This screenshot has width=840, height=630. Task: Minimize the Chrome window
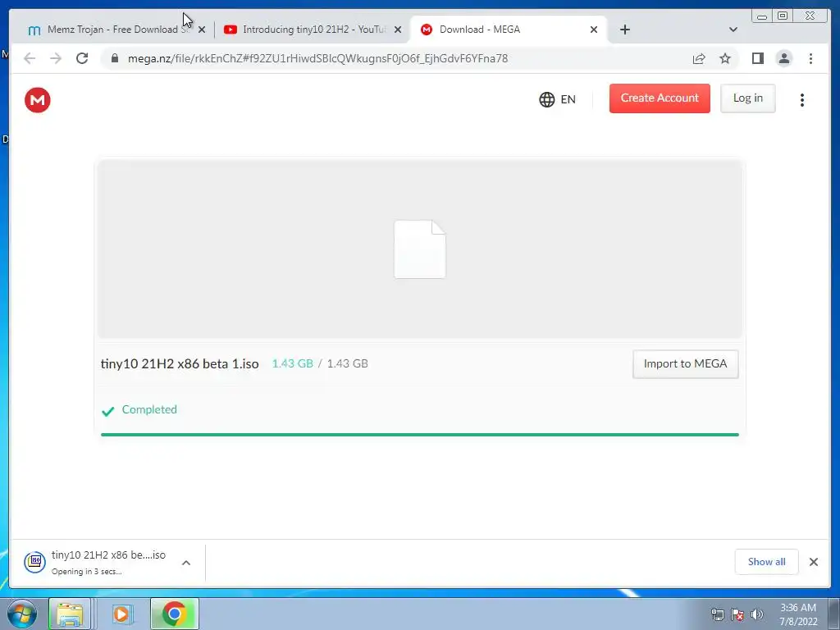[x=762, y=16]
